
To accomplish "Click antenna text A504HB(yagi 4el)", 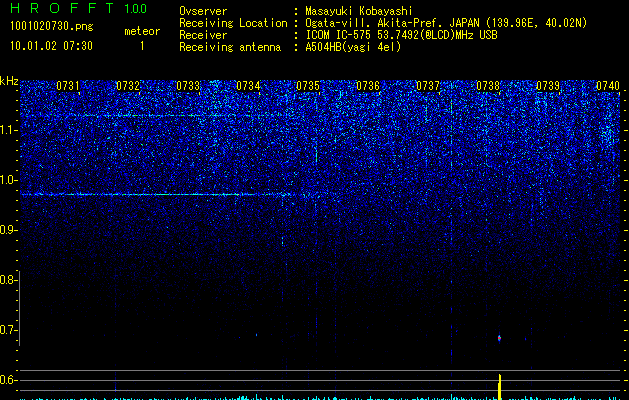I will tap(353, 47).
